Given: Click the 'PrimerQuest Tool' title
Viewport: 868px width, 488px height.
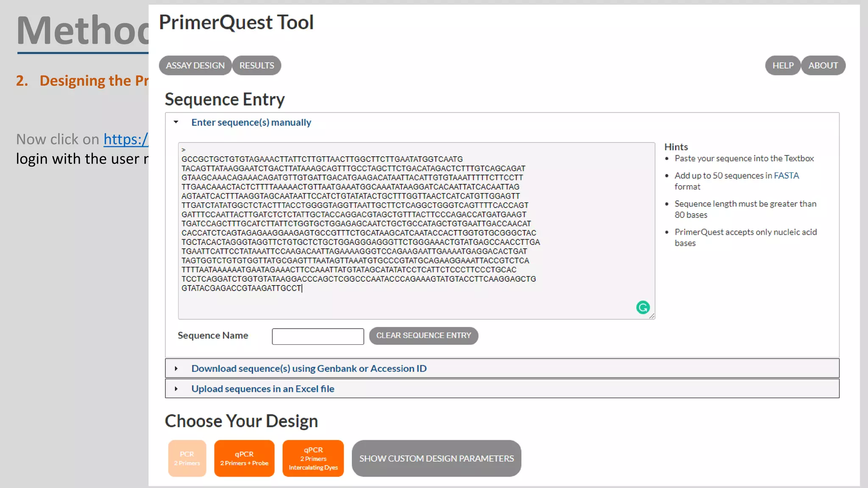Looking at the screenshot, I should (x=236, y=22).
